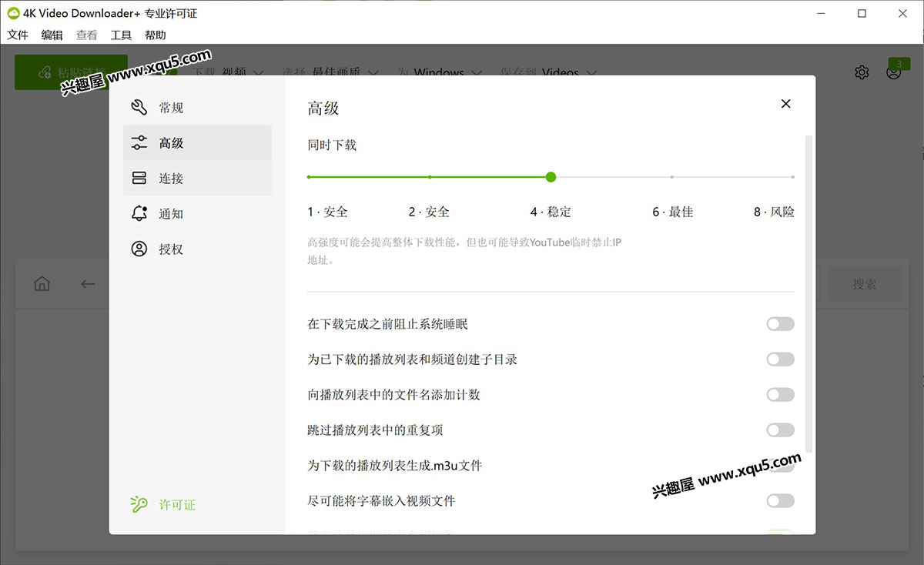Screen dimensions: 924x565
Task: Open the Videos save location dropdown
Action: [569, 72]
